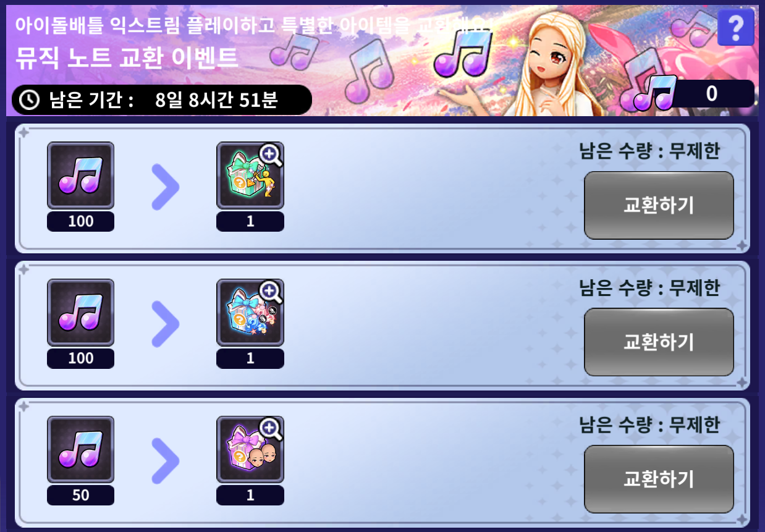Viewport: 765px width, 532px height.
Task: Magnify the green gift box reward preview
Action: pos(270,154)
